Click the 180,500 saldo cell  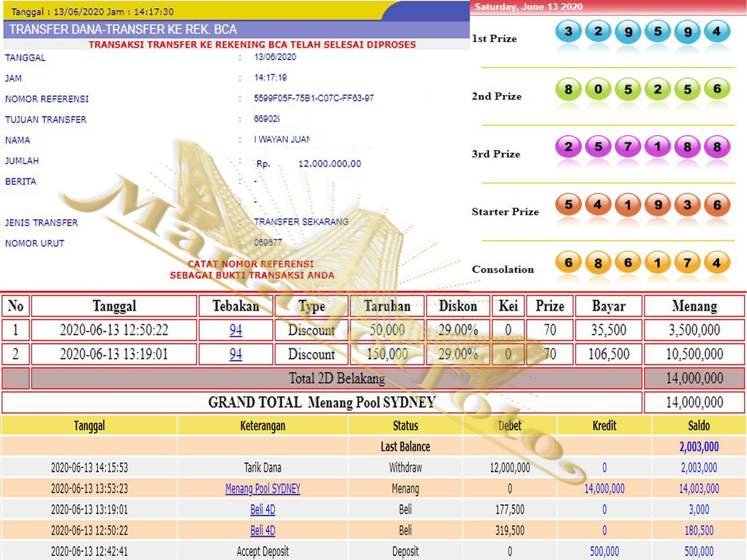(x=699, y=530)
